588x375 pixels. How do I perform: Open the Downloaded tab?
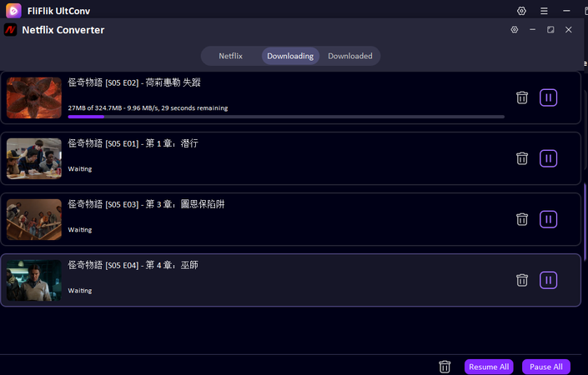coord(350,56)
